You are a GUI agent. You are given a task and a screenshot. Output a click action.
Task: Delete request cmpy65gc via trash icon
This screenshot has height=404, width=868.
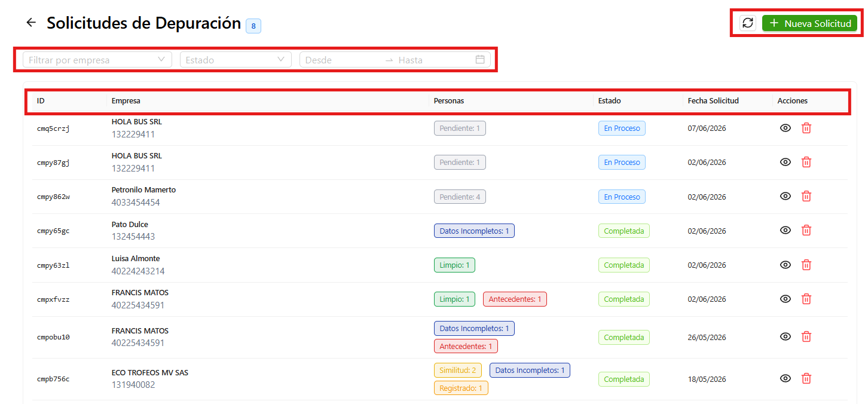[x=806, y=231]
